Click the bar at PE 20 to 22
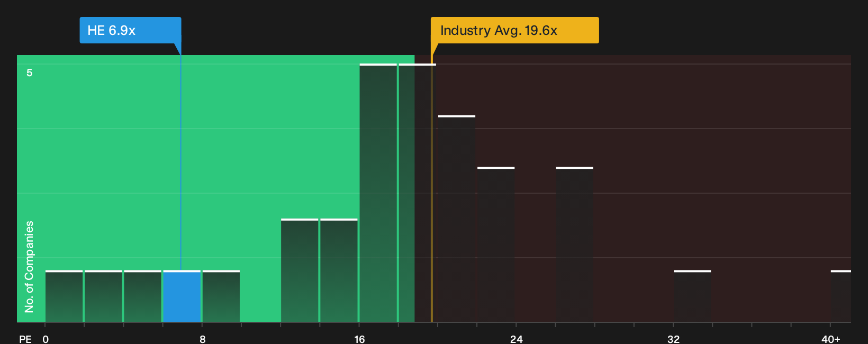 click(x=456, y=219)
